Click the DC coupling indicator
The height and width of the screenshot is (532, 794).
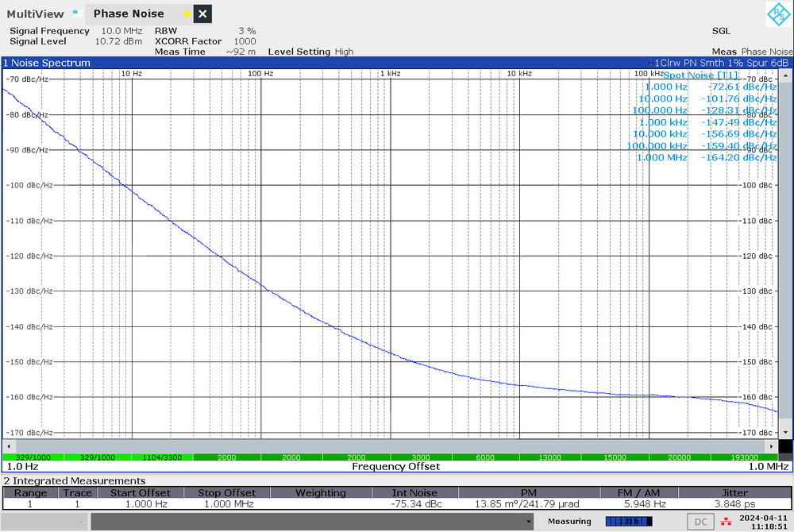700,522
